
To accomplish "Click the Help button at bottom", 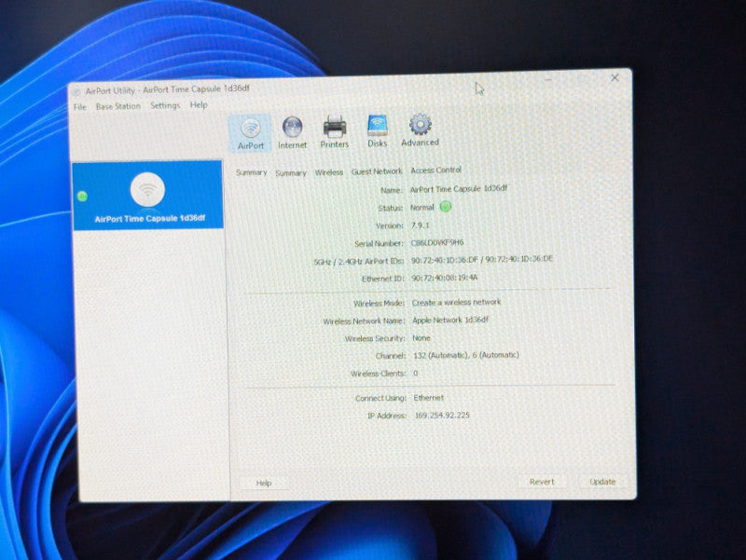I will click(264, 483).
